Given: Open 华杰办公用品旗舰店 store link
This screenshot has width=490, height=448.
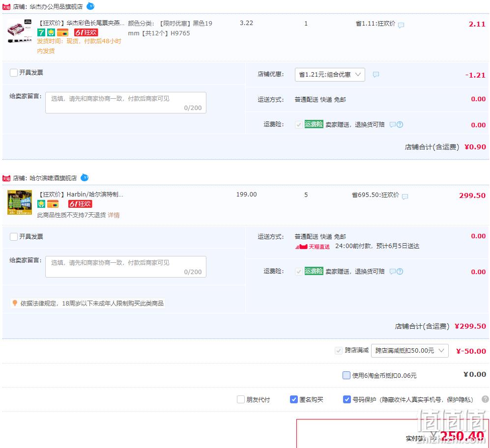Looking at the screenshot, I should (x=56, y=6).
